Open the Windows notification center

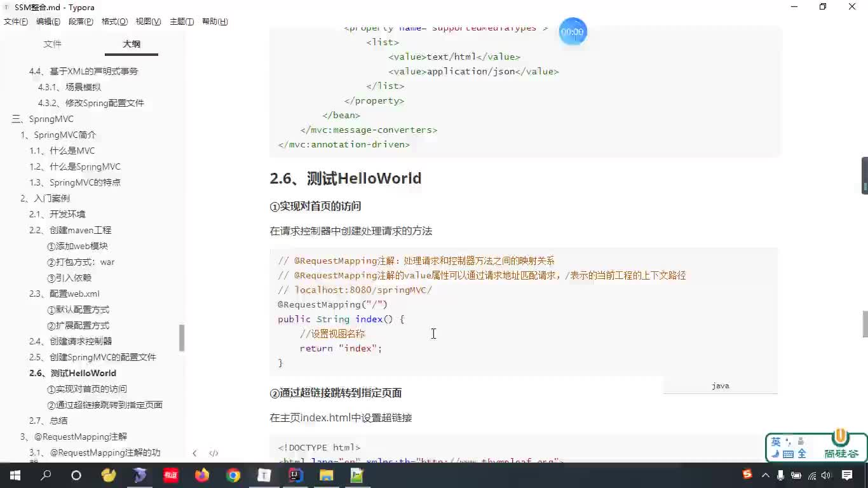point(847,475)
